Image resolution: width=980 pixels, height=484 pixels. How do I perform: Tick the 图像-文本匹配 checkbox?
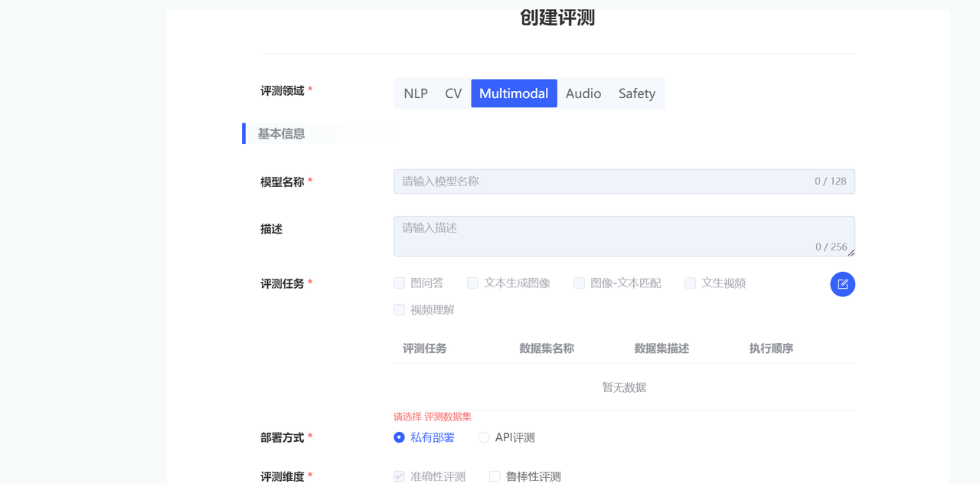pos(580,283)
